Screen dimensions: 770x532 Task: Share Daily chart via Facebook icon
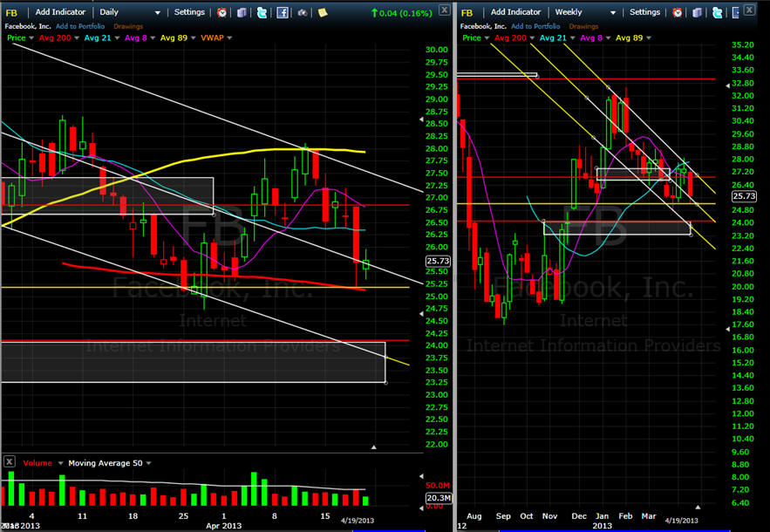click(283, 13)
